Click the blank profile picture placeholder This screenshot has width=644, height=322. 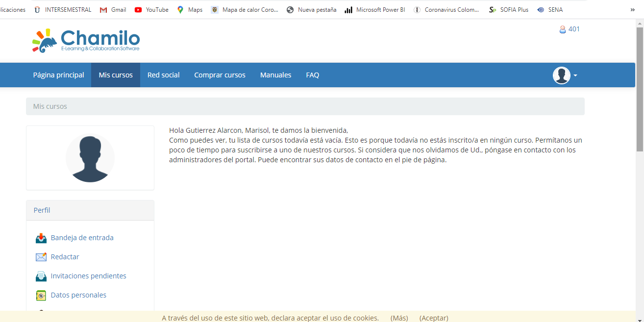pos(90,158)
